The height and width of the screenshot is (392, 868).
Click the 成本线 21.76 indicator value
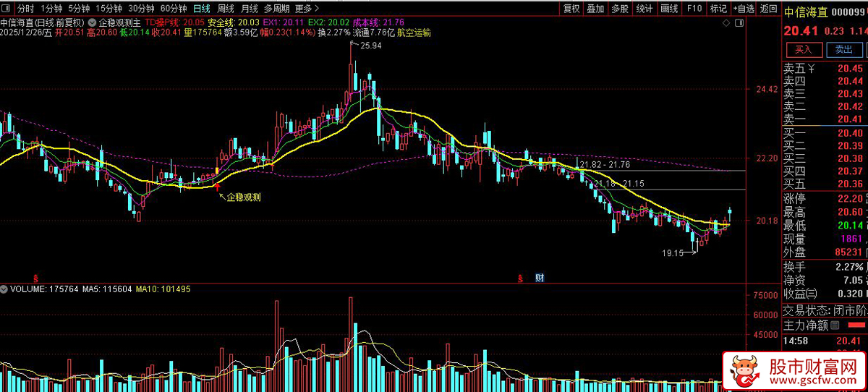click(x=378, y=23)
